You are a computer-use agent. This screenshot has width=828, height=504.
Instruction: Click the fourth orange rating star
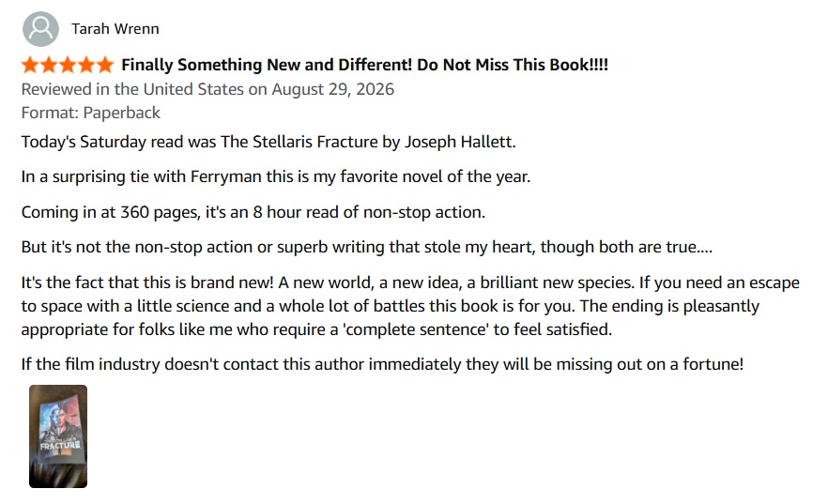click(x=86, y=65)
